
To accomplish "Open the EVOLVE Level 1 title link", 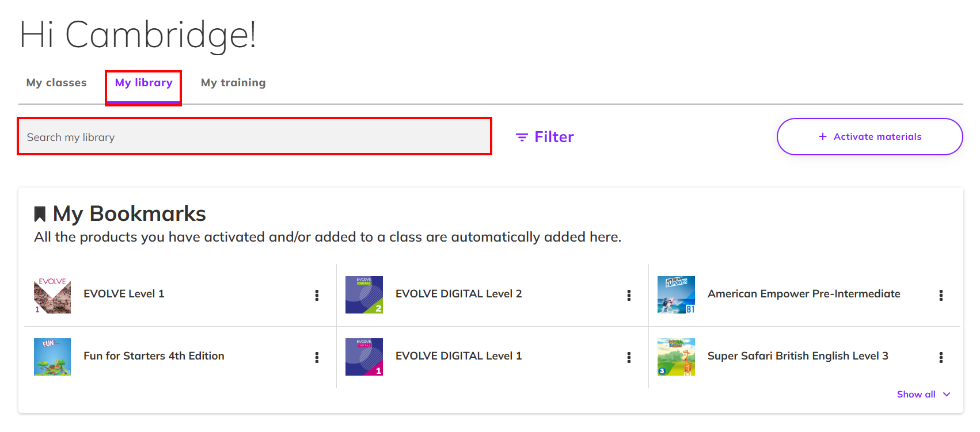I will tap(124, 294).
